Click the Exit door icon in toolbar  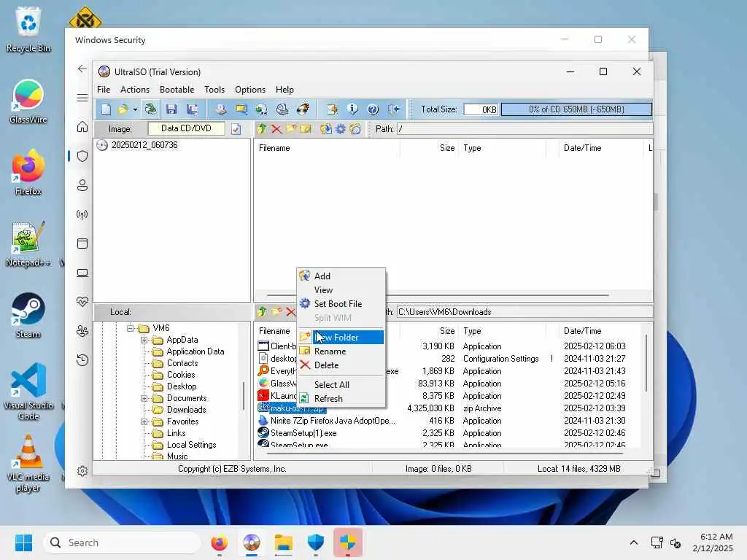pyautogui.click(x=393, y=109)
